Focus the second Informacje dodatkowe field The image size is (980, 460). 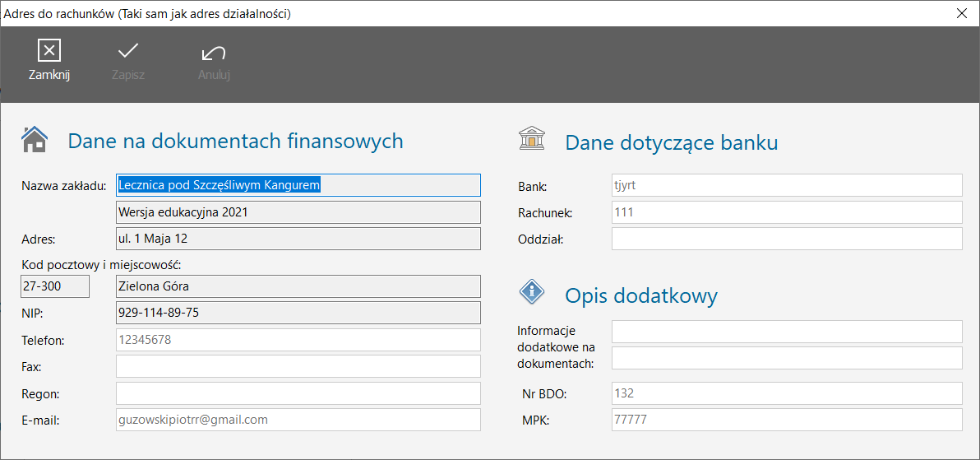point(787,358)
